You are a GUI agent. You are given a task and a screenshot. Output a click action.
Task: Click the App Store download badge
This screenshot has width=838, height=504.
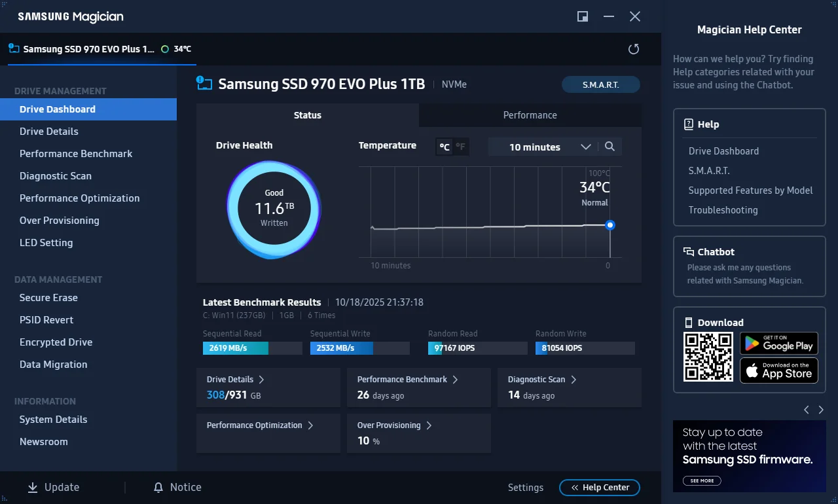[779, 370]
